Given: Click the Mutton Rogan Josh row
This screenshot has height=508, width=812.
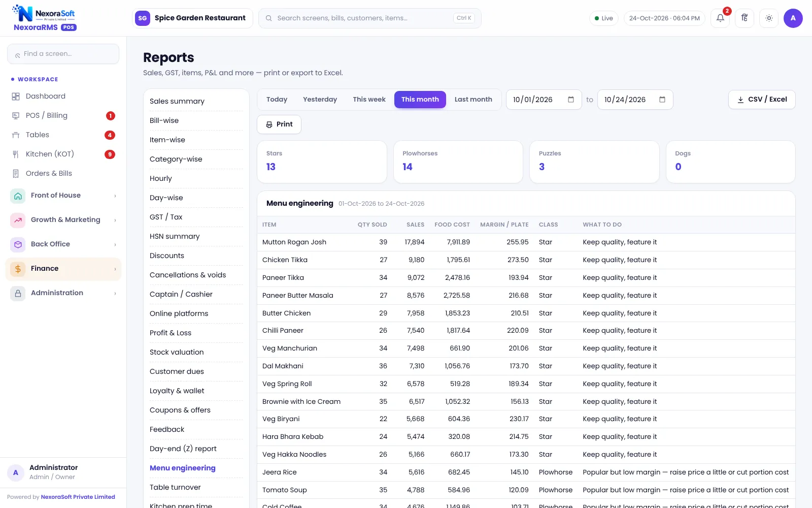Looking at the screenshot, I should (x=526, y=242).
